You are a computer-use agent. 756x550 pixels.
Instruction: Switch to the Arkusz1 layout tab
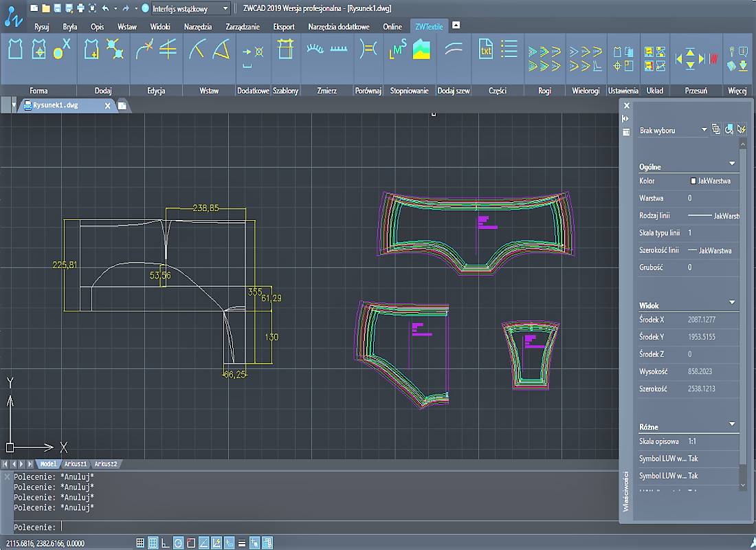pyautogui.click(x=76, y=464)
